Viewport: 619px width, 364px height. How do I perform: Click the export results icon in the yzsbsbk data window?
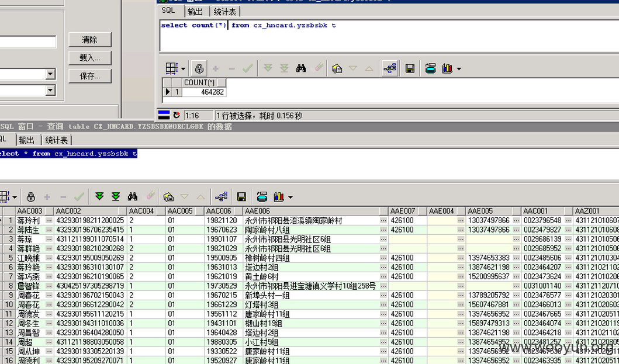pos(262,197)
